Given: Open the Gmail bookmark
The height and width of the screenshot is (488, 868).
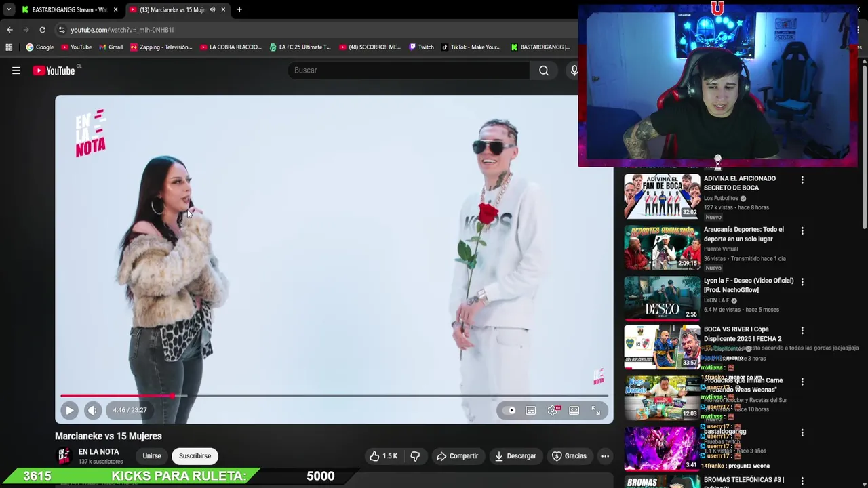Looking at the screenshot, I should tap(111, 47).
